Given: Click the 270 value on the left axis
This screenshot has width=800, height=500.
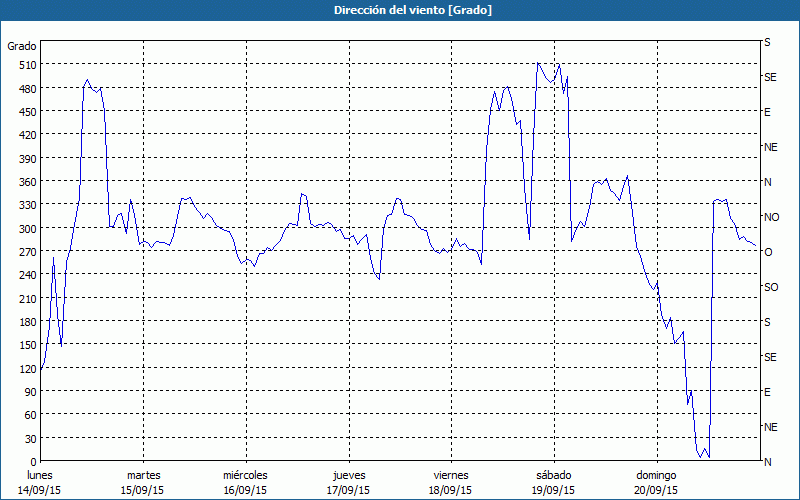Looking at the screenshot, I should 25,252.
